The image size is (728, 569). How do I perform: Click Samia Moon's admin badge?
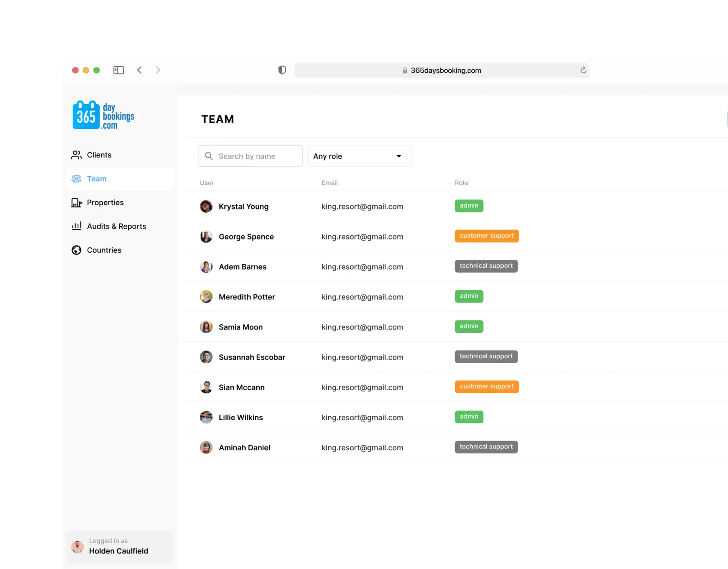click(x=469, y=326)
